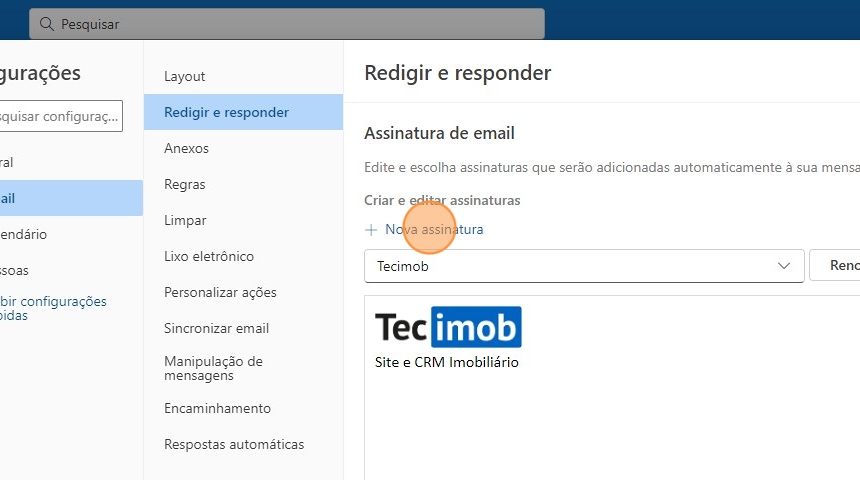Click the Tecimob logo in signature
The height and width of the screenshot is (480, 860).
click(x=448, y=327)
